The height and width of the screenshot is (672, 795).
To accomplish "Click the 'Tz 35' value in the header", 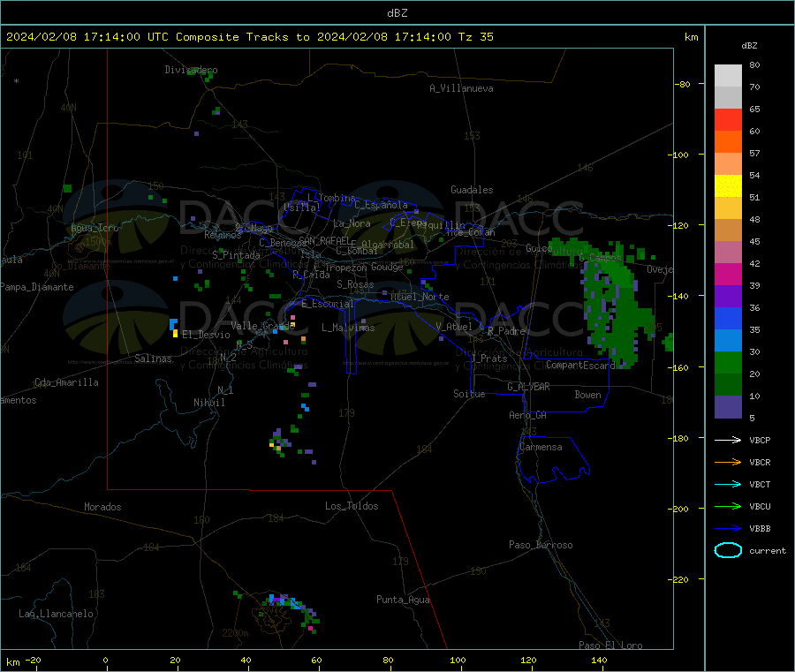I will click(x=475, y=37).
